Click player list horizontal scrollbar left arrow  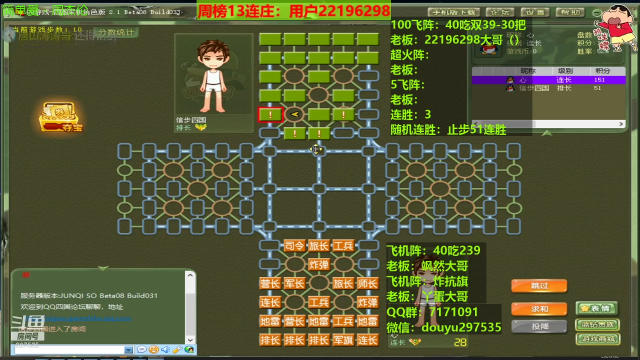(476, 124)
